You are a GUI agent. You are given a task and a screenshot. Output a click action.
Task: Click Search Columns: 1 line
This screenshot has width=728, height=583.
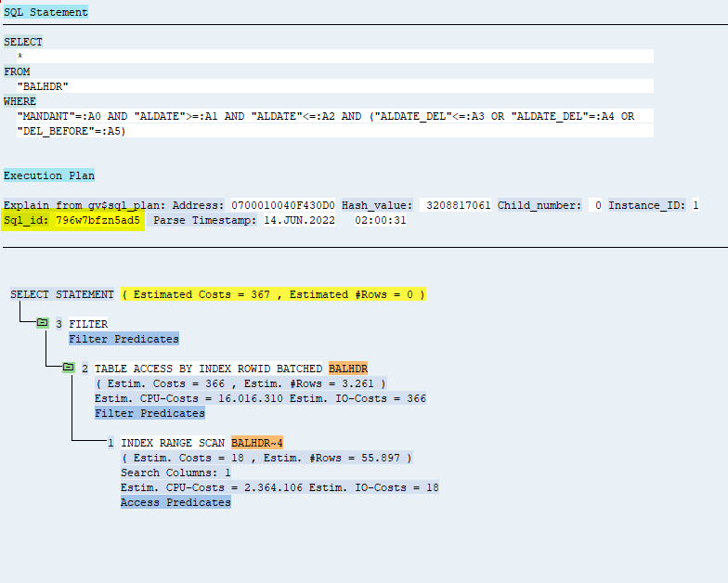[176, 473]
